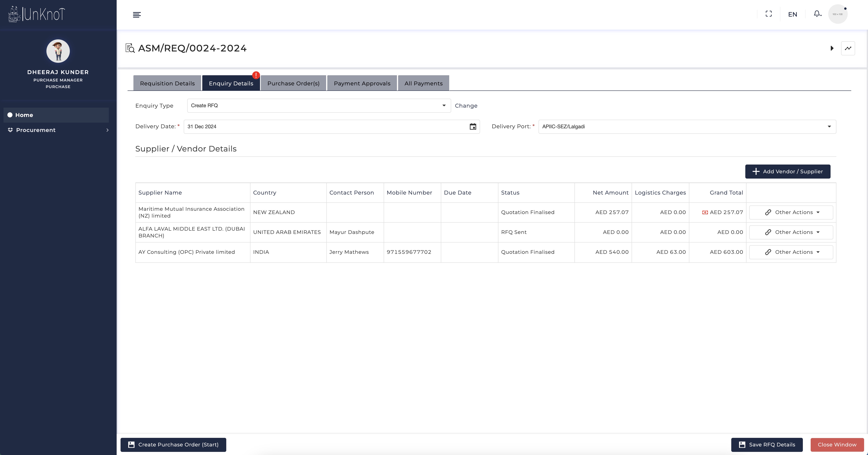The image size is (868, 455).
Task: Open the Delivery Port dropdown
Action: tap(687, 127)
